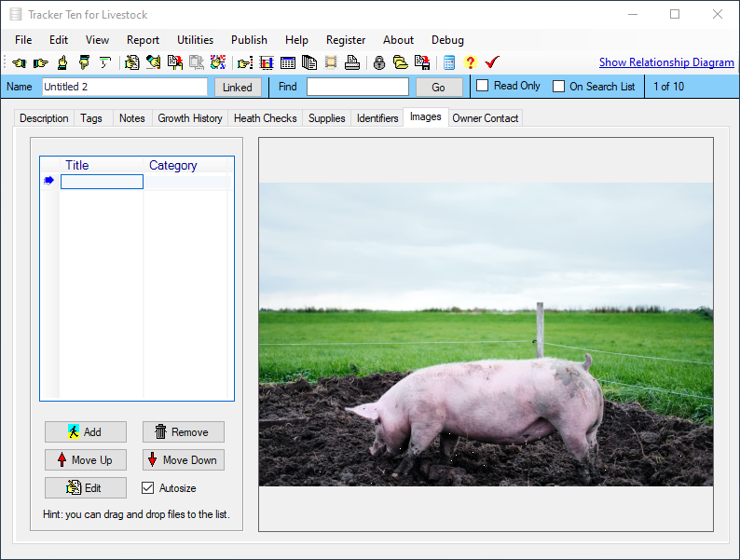
Task: Click the empty Title cell in image list
Action: pyautogui.click(x=102, y=182)
